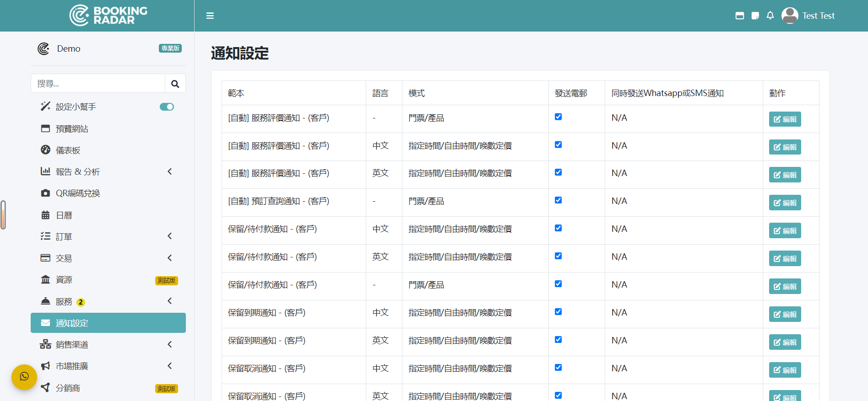Image resolution: width=868 pixels, height=401 pixels.
Task: Click the 通知設定 envelope icon
Action: (x=45, y=323)
